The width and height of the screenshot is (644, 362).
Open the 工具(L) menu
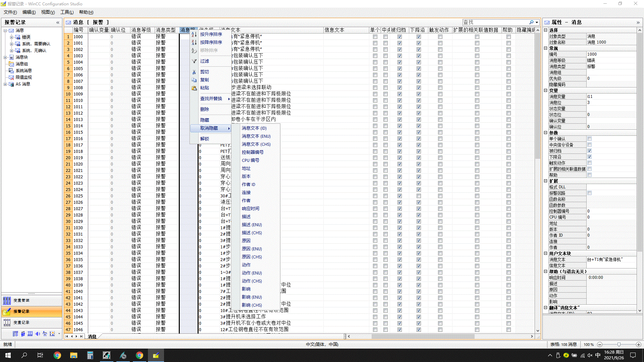click(x=67, y=12)
